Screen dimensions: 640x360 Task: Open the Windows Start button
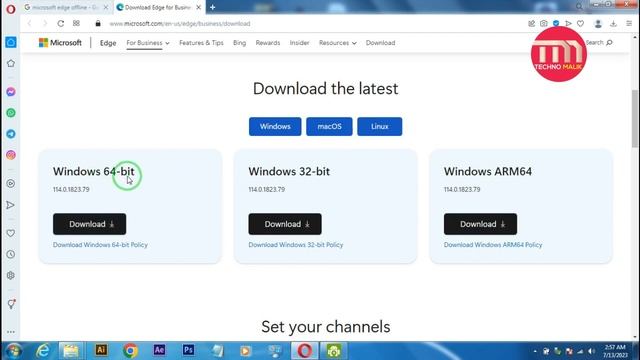pyautogui.click(x=13, y=351)
